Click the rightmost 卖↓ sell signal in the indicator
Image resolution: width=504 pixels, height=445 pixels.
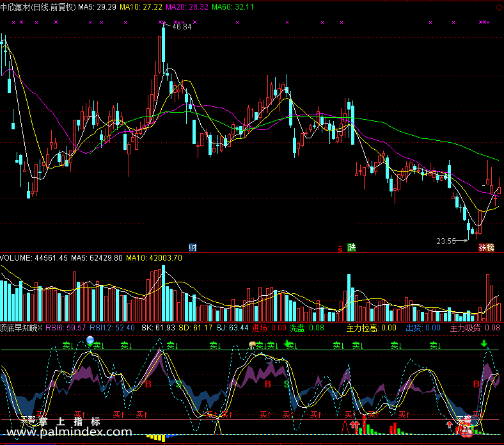[x=436, y=345]
